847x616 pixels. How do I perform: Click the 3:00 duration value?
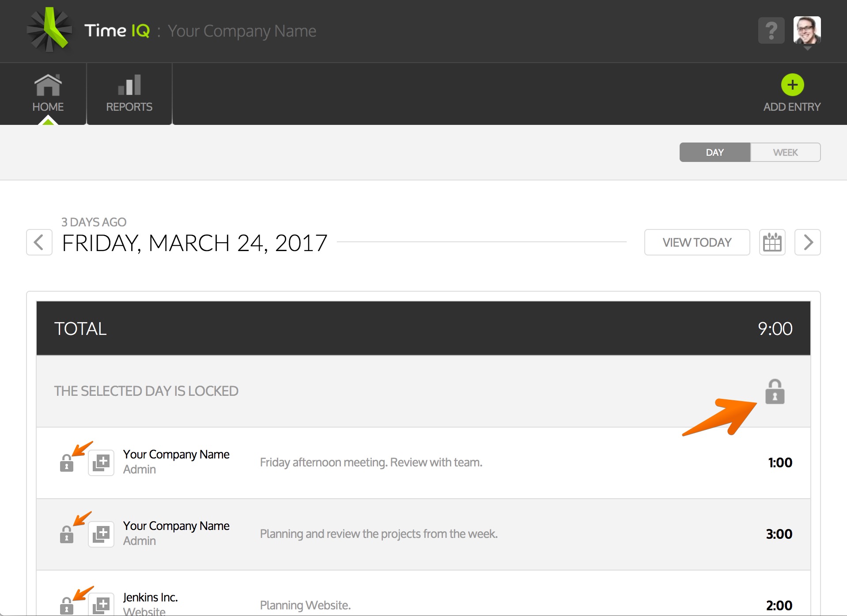click(x=779, y=534)
